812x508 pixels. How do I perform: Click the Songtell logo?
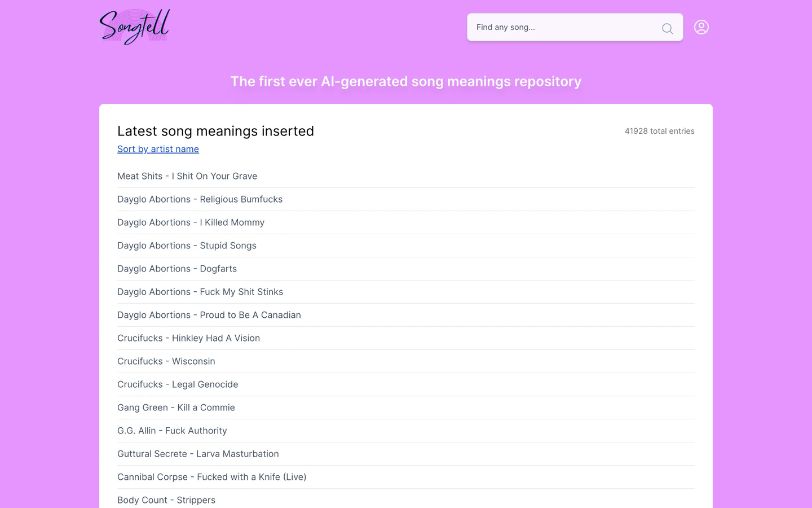[x=135, y=27]
